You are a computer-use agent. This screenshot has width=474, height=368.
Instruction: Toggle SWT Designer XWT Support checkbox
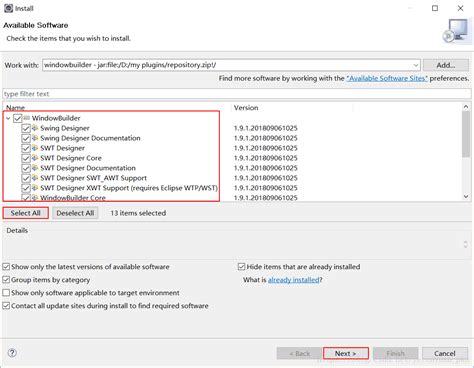26,188
